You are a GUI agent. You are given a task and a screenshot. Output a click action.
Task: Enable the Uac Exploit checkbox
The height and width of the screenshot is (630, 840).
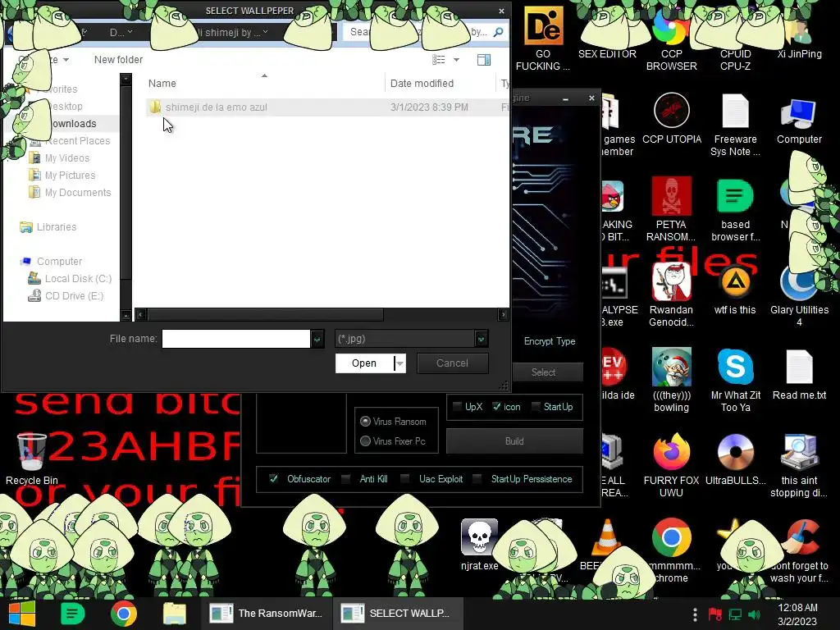(405, 478)
